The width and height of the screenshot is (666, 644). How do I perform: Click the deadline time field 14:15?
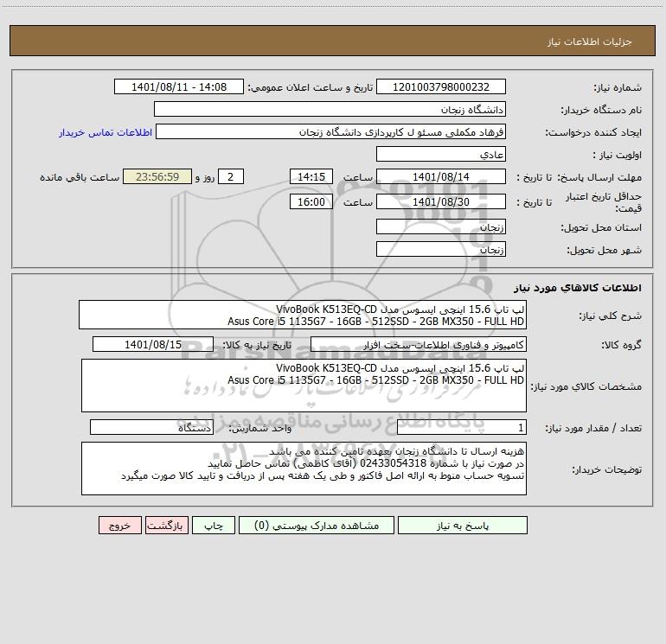click(x=311, y=176)
